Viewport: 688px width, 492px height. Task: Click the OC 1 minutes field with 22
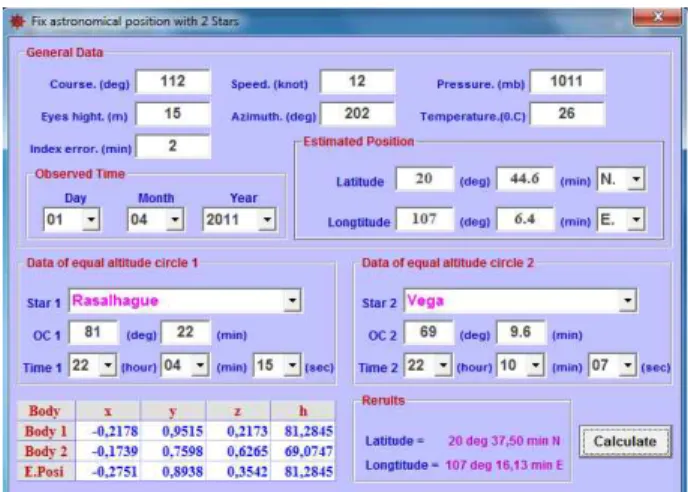[x=186, y=333]
